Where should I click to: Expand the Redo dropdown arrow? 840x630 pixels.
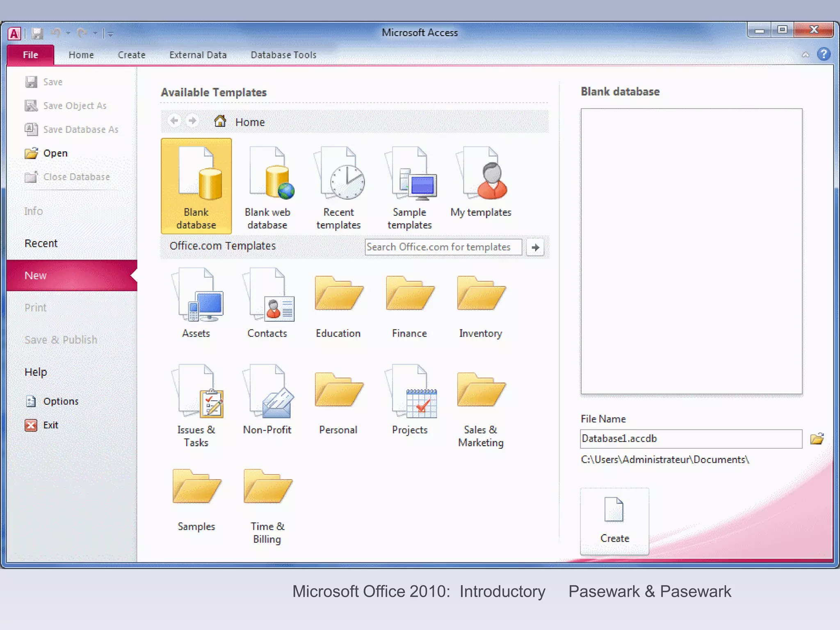pos(95,33)
